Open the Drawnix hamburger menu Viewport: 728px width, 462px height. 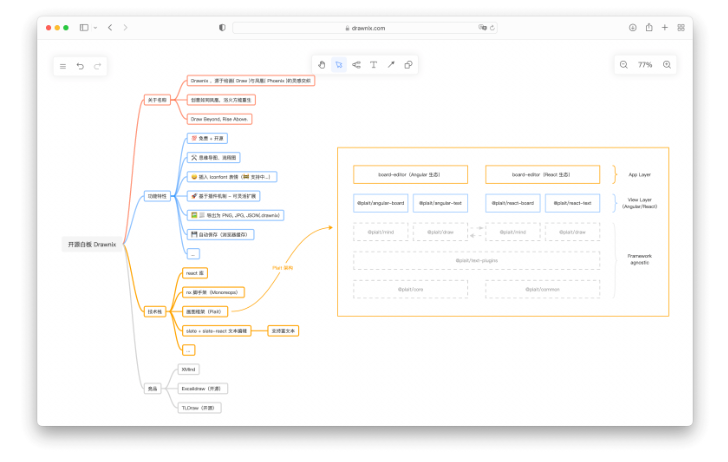point(63,66)
